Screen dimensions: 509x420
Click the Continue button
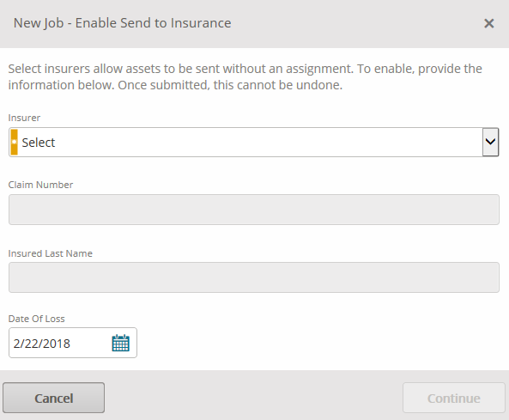[454, 398]
